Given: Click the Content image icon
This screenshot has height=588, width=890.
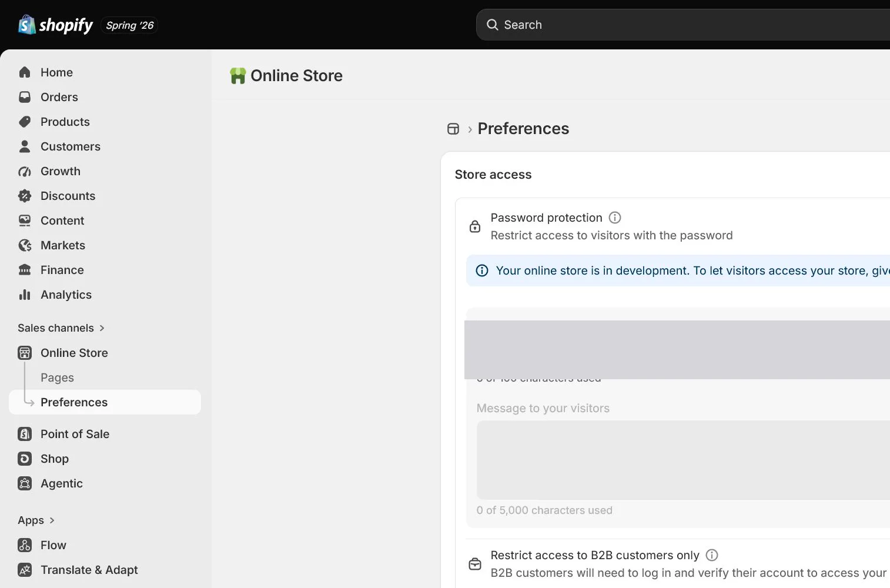Looking at the screenshot, I should pos(25,220).
